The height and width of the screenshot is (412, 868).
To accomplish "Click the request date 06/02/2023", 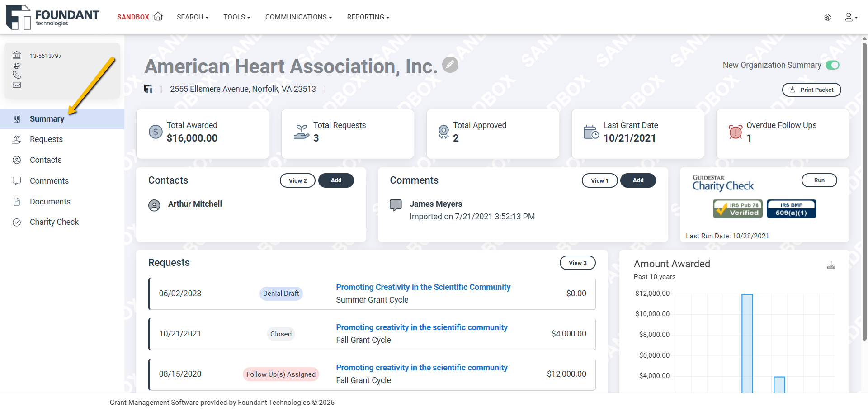I will pos(180,294).
